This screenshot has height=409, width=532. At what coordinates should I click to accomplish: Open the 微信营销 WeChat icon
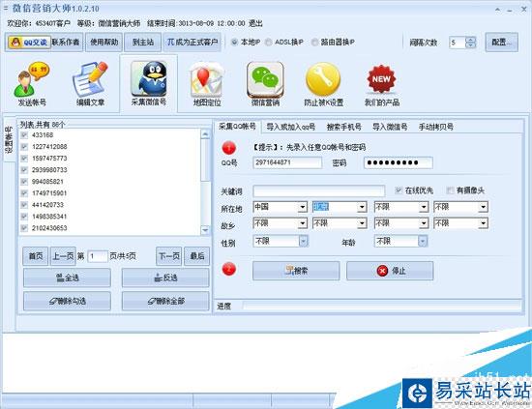(x=265, y=84)
